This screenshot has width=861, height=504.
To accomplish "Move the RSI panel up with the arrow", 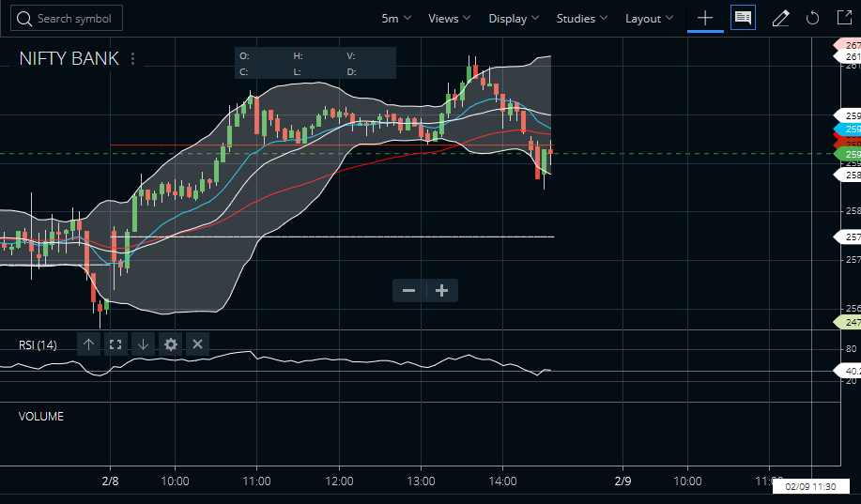I will point(88,344).
